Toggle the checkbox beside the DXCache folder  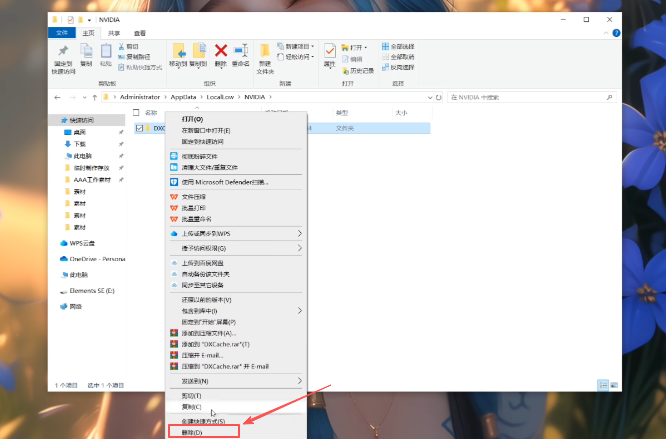point(139,128)
